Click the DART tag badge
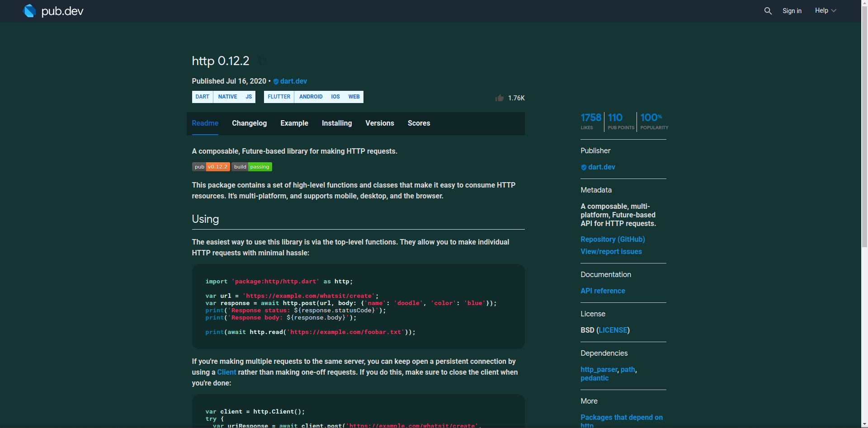Screen dimensions: 868x428 point(203,97)
